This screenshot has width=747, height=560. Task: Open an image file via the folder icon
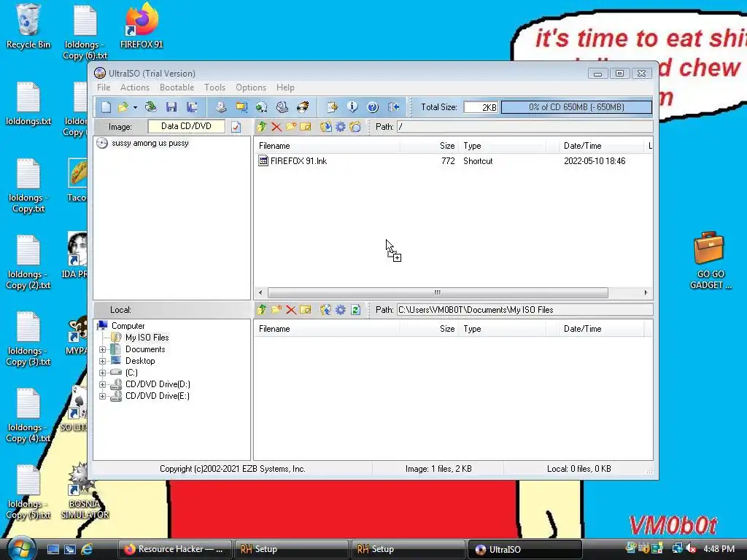[123, 107]
